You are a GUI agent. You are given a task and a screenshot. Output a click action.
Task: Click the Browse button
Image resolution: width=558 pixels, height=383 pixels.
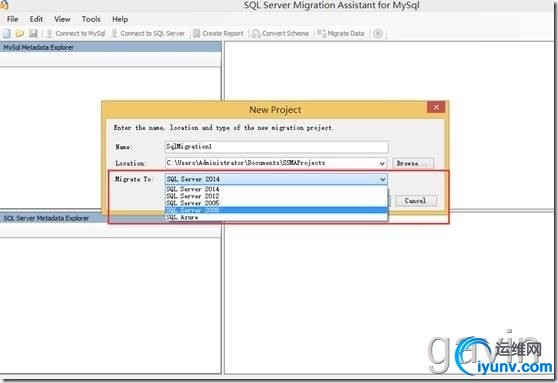(x=412, y=163)
